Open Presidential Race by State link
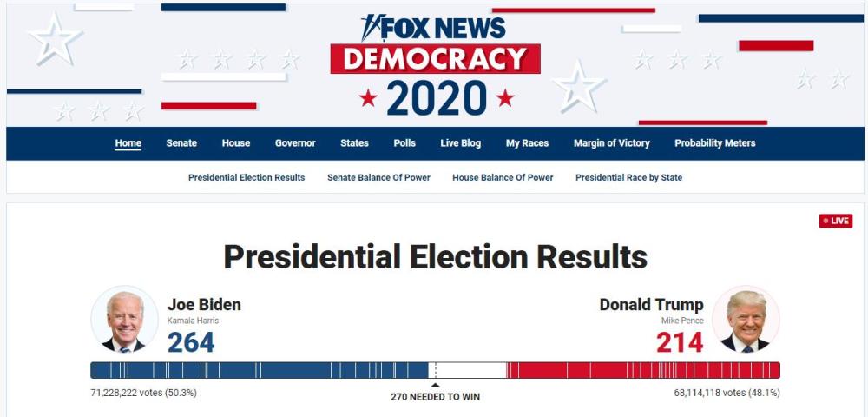The image size is (868, 417). (x=628, y=177)
